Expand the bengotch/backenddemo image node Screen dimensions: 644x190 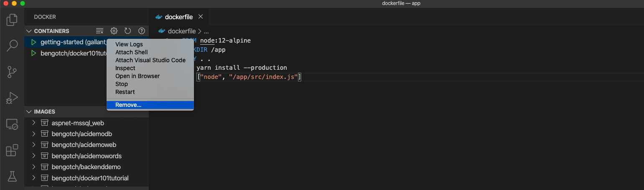(34, 167)
